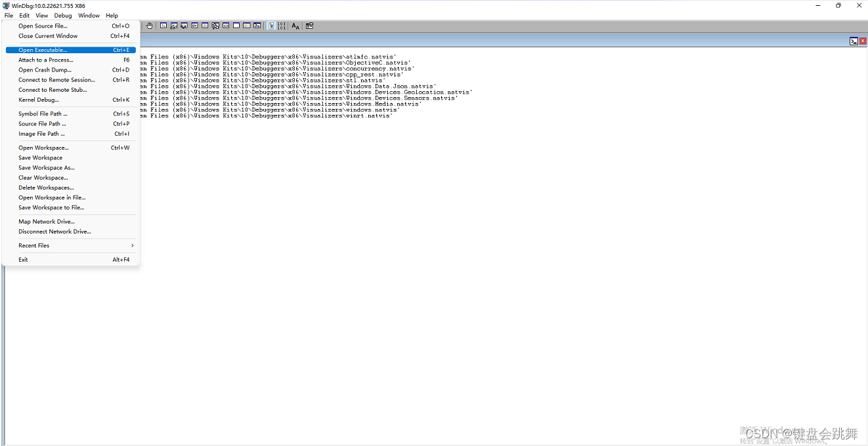Open the Registers window toolbar icon
Viewport: 868px width, 446px height.
pos(194,26)
